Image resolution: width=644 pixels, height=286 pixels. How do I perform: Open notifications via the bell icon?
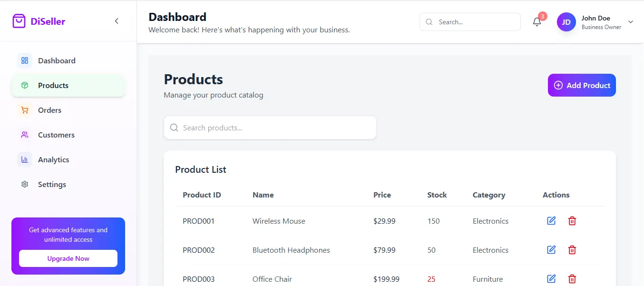coord(537,22)
